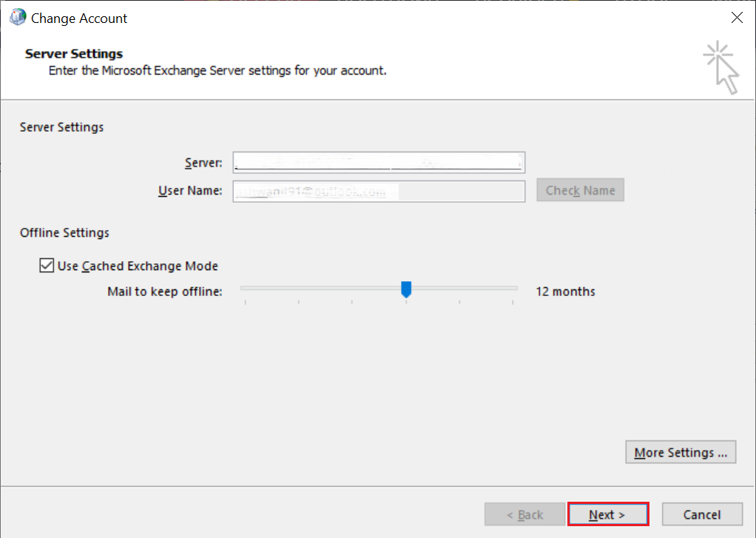This screenshot has height=538, width=756.
Task: Click the '12 months' value text
Action: 565,292
